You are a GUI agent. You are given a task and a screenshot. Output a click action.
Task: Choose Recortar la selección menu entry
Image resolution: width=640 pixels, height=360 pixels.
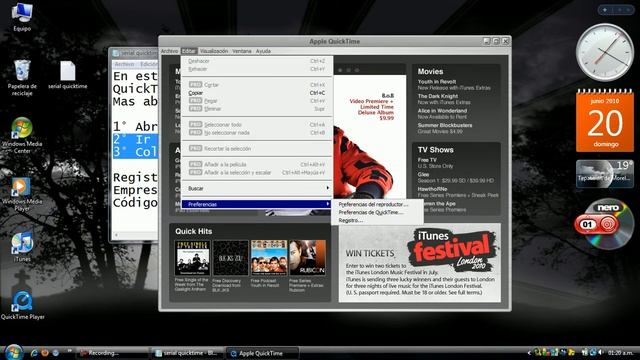point(257,149)
